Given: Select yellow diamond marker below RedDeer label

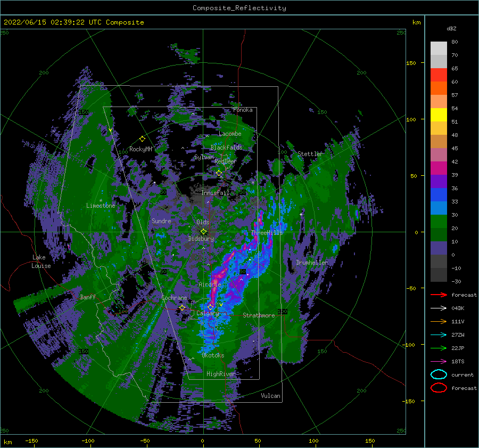Looking at the screenshot, I should [x=219, y=173].
